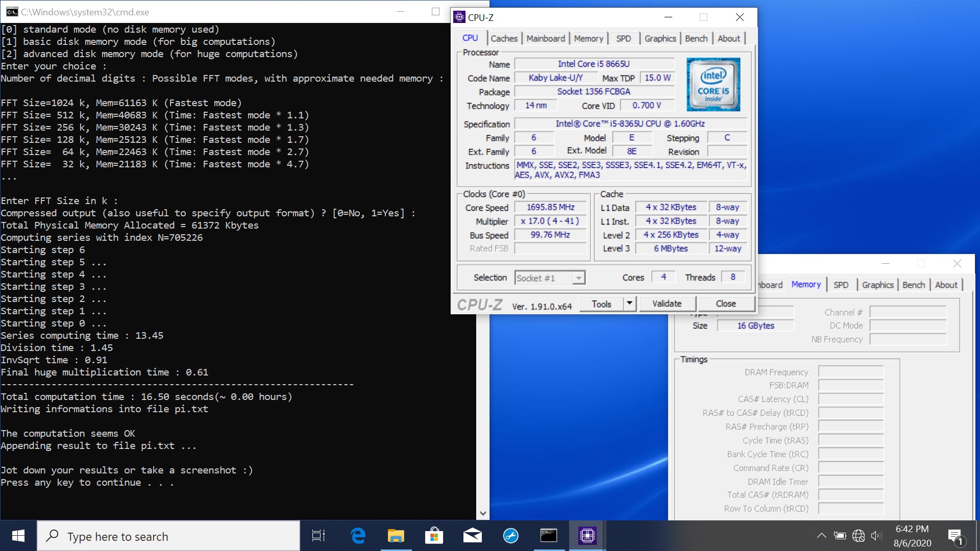Image resolution: width=980 pixels, height=551 pixels.
Task: Open the network tray icon
Action: click(859, 536)
